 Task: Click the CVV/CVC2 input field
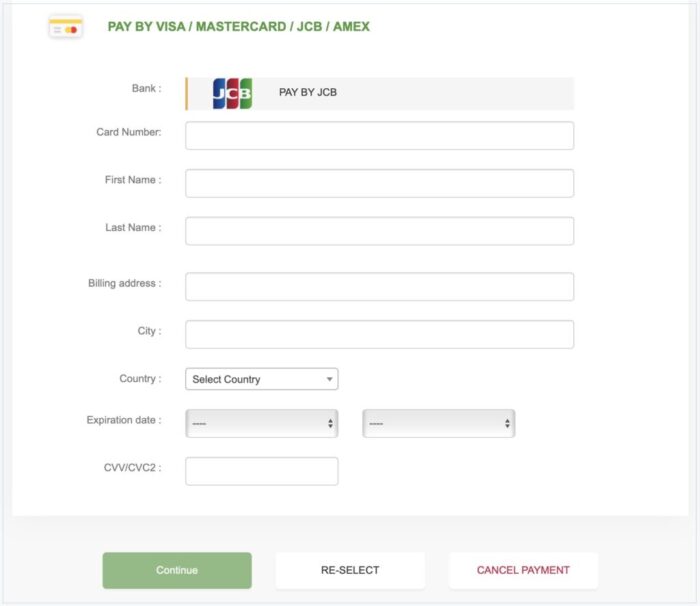tap(261, 471)
